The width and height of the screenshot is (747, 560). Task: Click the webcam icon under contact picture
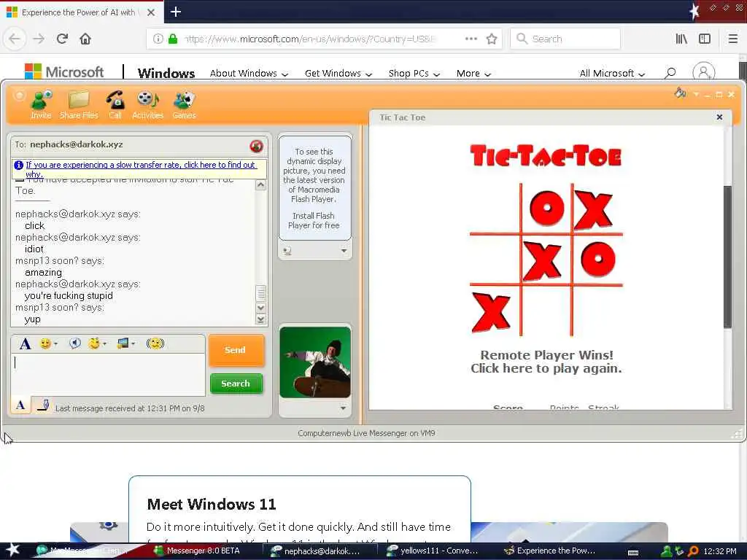[x=287, y=251]
